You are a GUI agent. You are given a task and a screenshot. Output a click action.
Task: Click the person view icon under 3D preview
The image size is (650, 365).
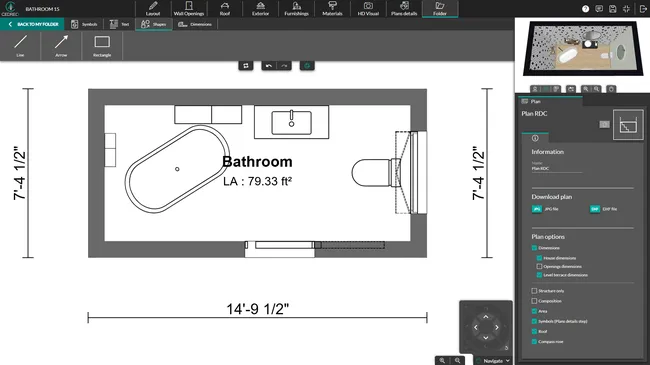click(535, 89)
